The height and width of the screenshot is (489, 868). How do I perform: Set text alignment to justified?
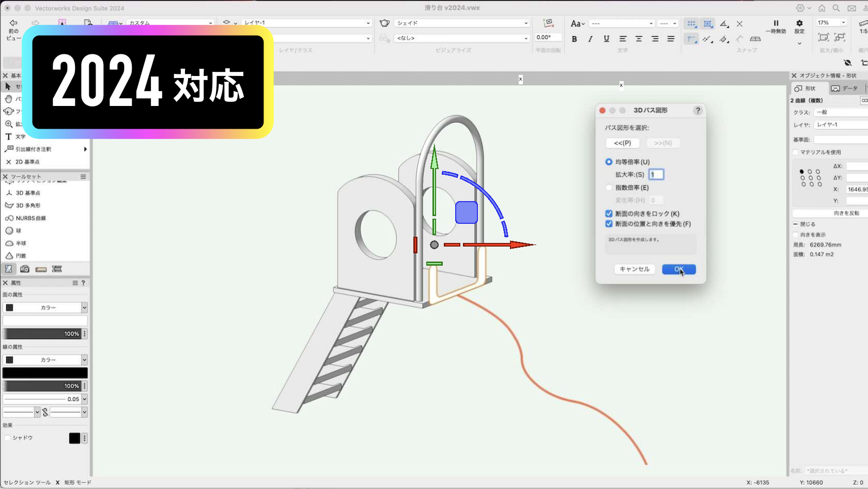coord(671,39)
